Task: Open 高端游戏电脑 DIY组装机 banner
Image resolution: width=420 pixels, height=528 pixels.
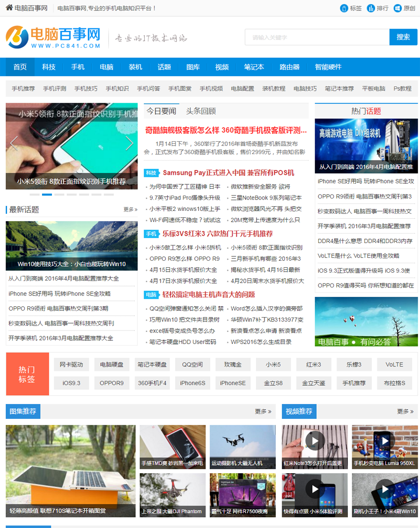Action: pyautogui.click(x=366, y=146)
